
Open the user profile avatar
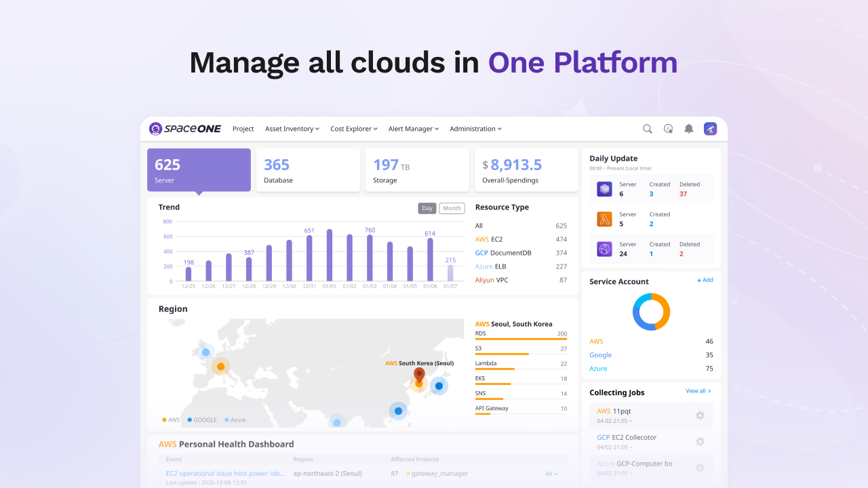[710, 129]
